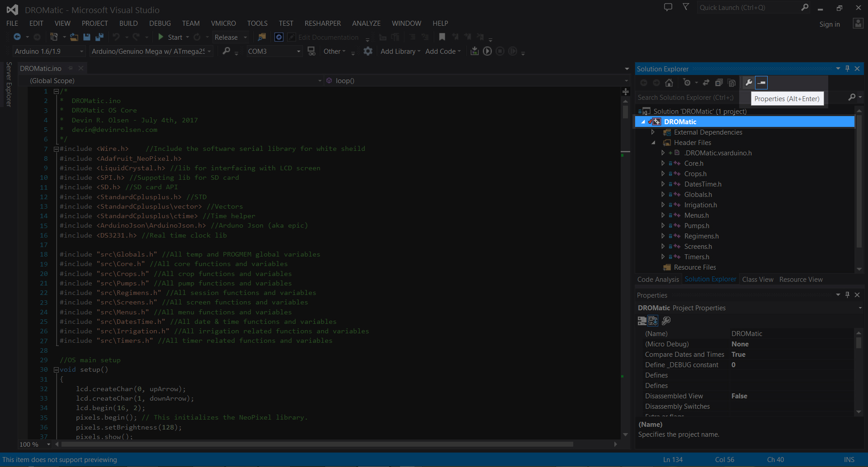Viewport: 868px width, 467px height.
Task: Open the COM3 serial port dropdown
Action: (274, 51)
